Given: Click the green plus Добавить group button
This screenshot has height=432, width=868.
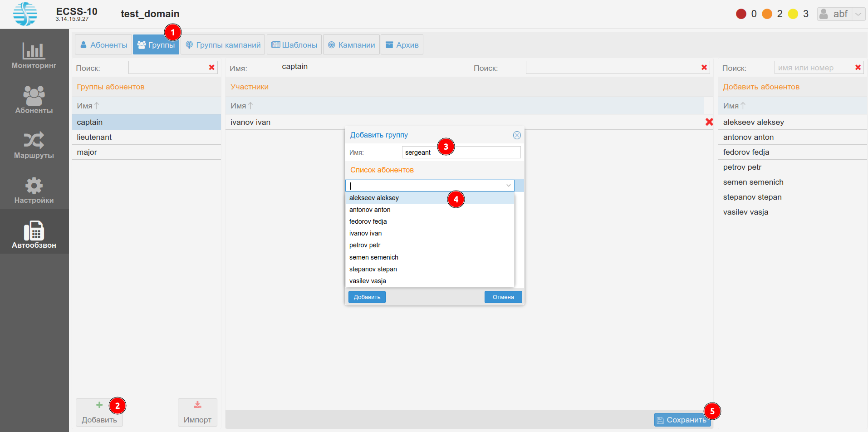Looking at the screenshot, I should [99, 412].
